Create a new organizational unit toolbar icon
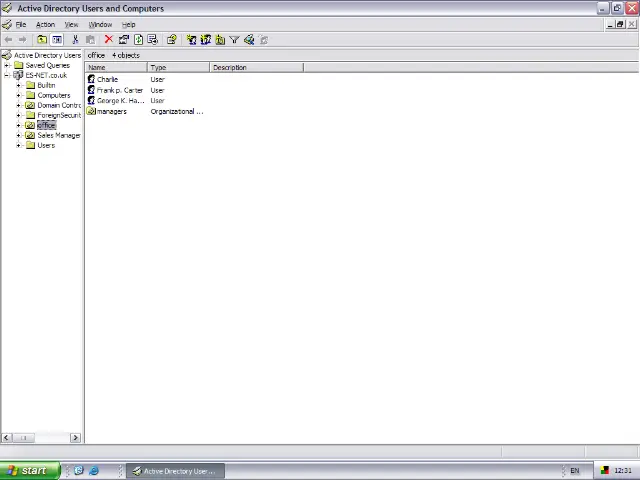The height and width of the screenshot is (480, 640). point(220,40)
